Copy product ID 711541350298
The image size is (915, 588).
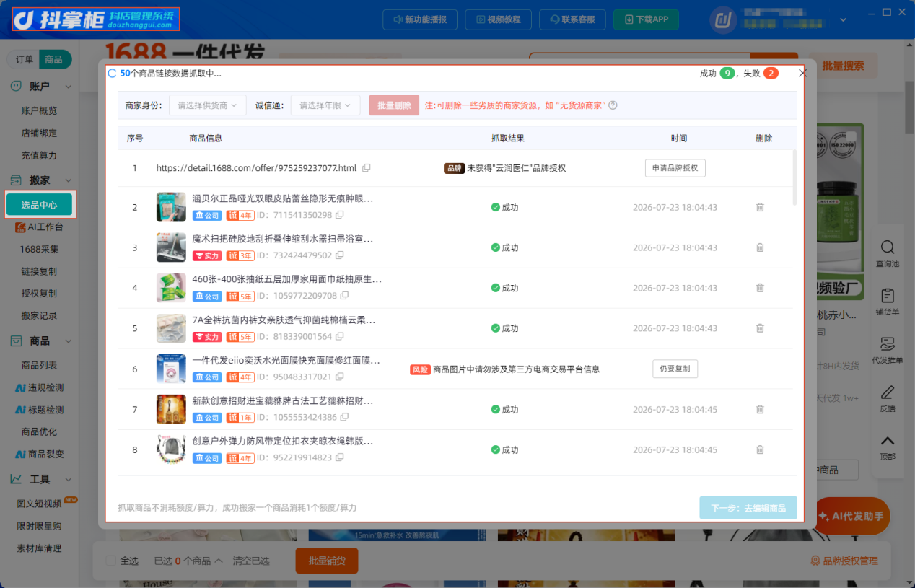(340, 215)
